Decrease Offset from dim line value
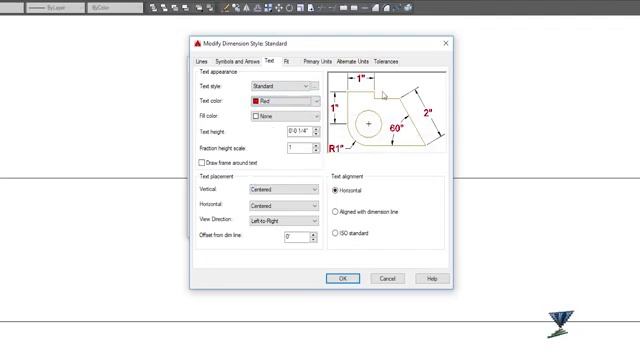Image resolution: width=640 pixels, height=360 pixels. pos(313,240)
